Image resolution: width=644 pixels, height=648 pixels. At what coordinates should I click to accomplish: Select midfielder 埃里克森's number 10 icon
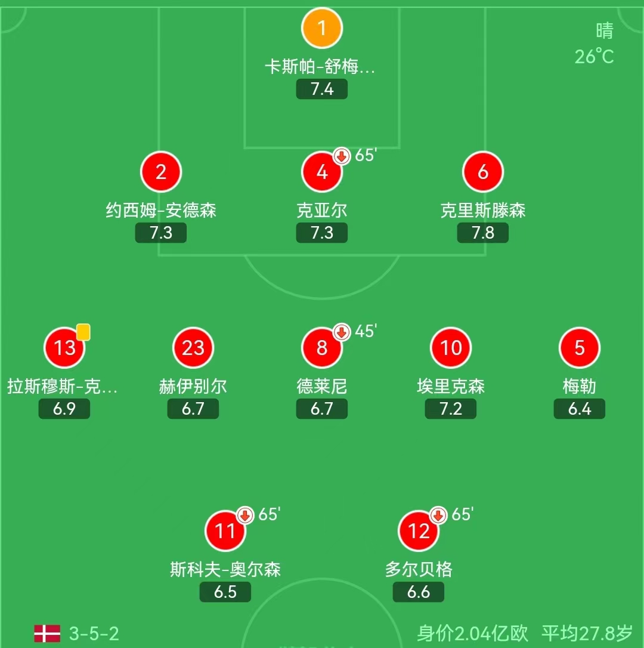[450, 347]
